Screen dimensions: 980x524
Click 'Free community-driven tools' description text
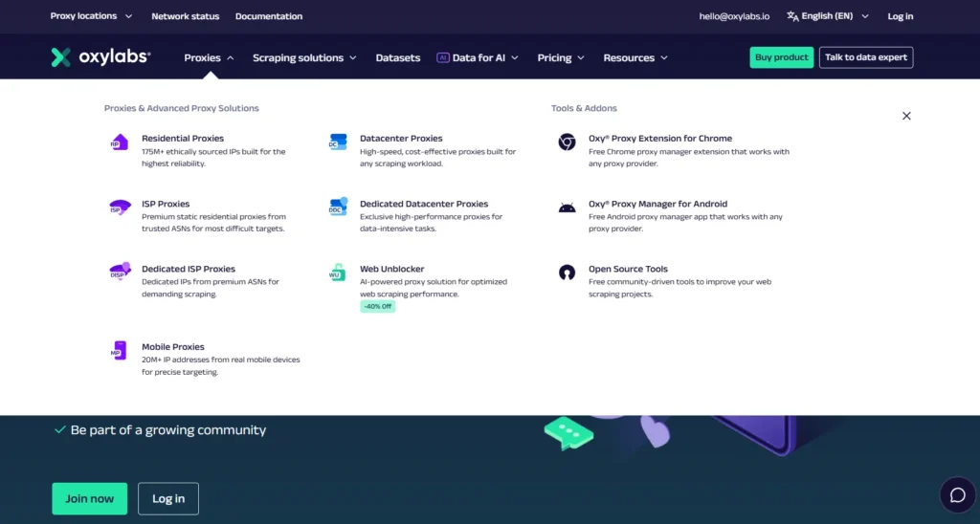coord(679,288)
